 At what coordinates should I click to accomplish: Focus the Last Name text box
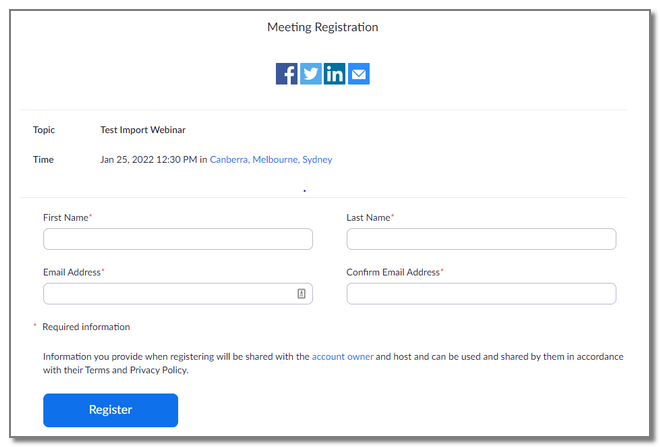click(481, 239)
